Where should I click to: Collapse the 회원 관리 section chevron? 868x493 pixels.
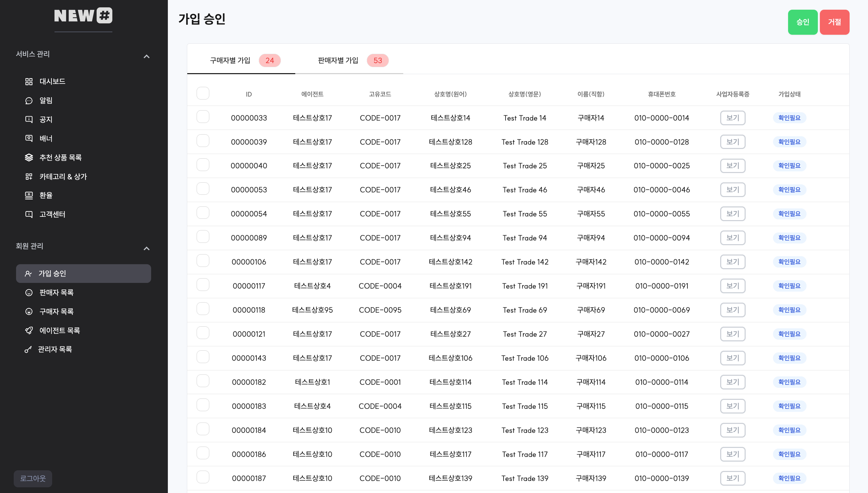coord(146,249)
